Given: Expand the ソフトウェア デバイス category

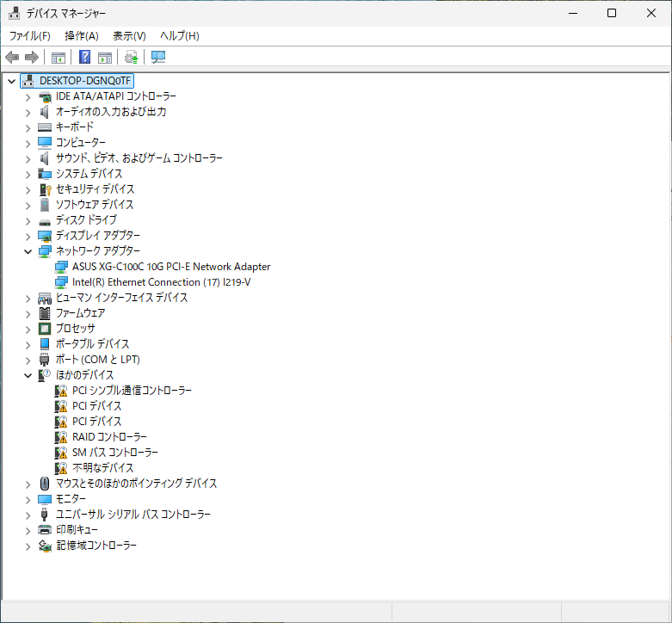Looking at the screenshot, I should [28, 206].
